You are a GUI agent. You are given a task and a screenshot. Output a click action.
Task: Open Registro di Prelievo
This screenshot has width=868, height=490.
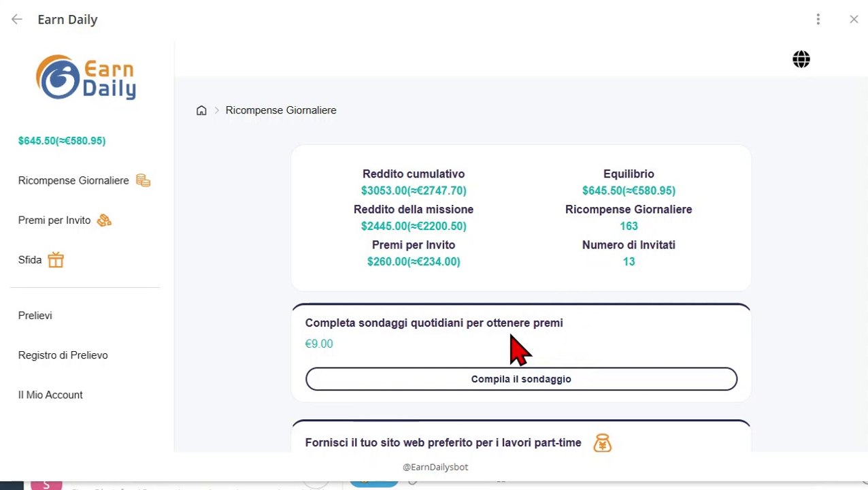pyautogui.click(x=63, y=355)
